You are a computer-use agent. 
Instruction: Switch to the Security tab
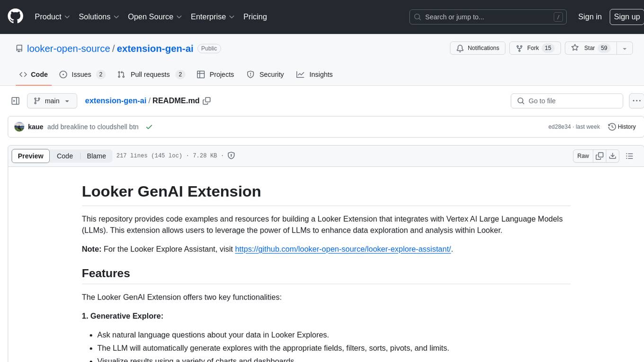[265, 74]
